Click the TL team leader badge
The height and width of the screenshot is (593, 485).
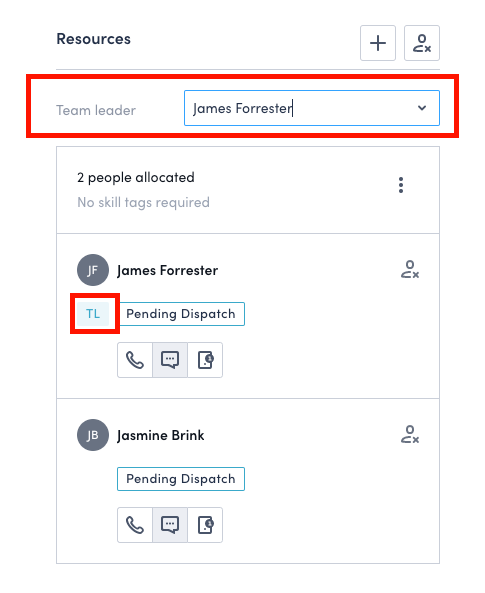[93, 314]
